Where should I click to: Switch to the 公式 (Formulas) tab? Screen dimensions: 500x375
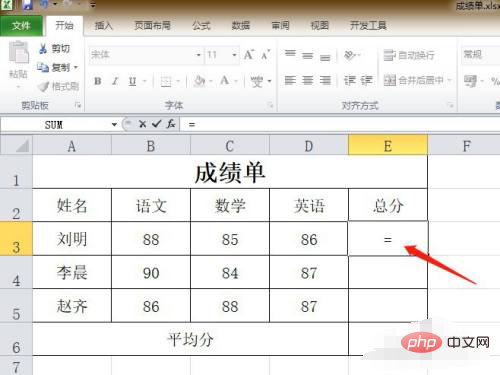pos(201,26)
